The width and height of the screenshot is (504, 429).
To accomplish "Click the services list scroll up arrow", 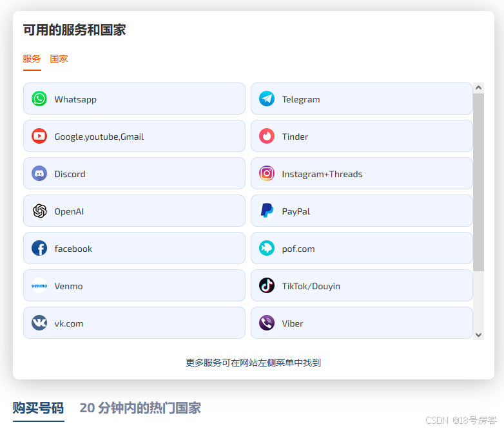I will click(478, 88).
